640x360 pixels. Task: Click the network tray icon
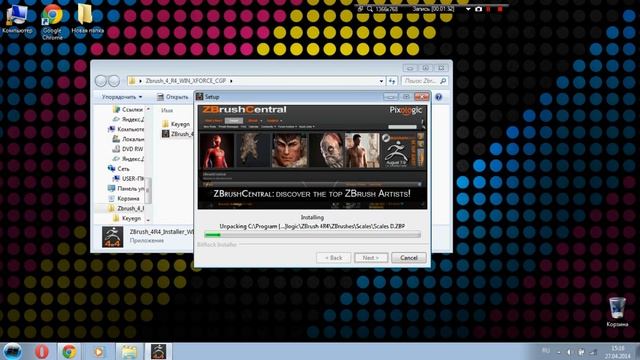[x=593, y=352]
